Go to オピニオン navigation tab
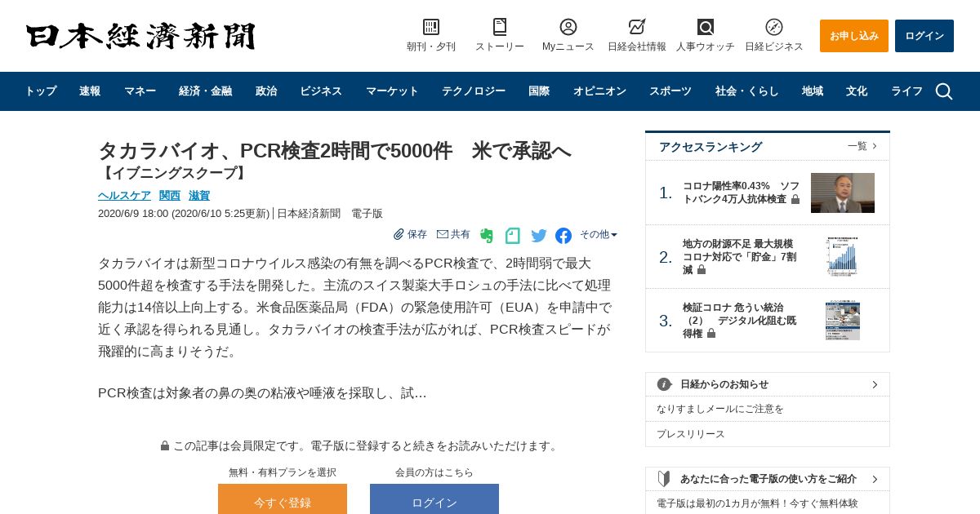 click(599, 91)
